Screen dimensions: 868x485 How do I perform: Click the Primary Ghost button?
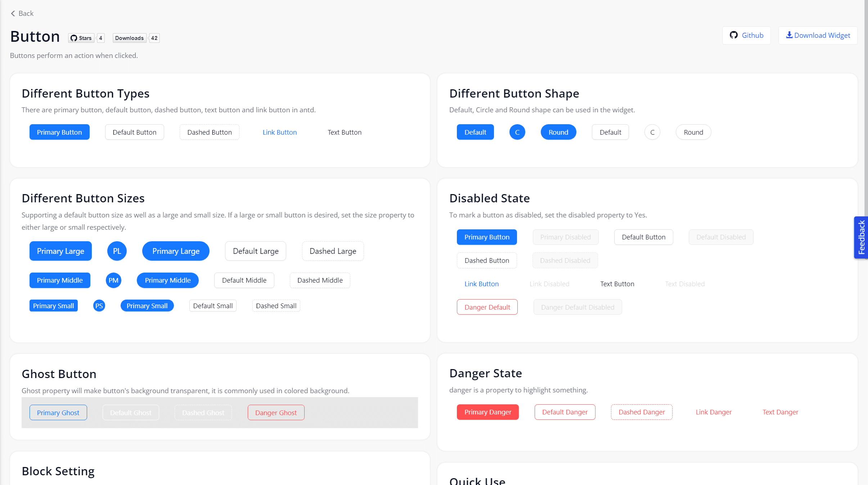(x=58, y=412)
